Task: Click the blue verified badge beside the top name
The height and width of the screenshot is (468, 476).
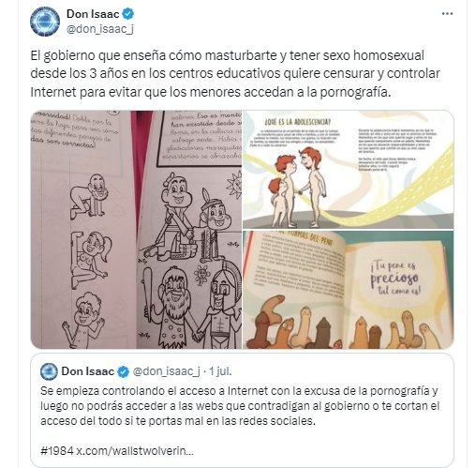Action: tap(128, 14)
